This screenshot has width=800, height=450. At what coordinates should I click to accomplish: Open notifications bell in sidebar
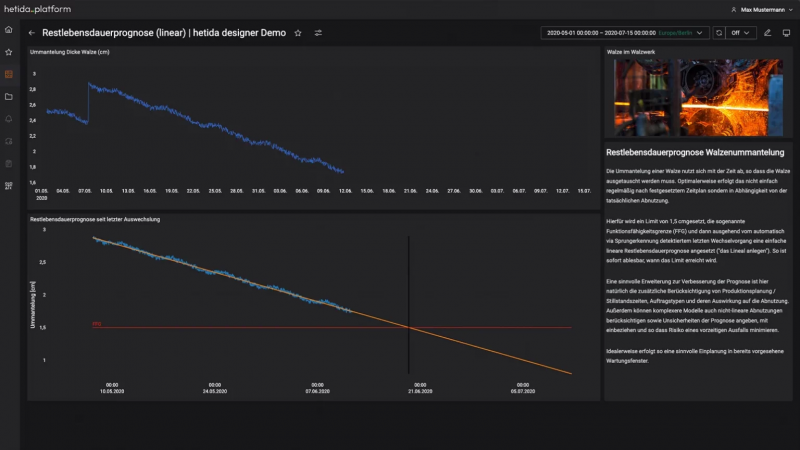pos(9,119)
